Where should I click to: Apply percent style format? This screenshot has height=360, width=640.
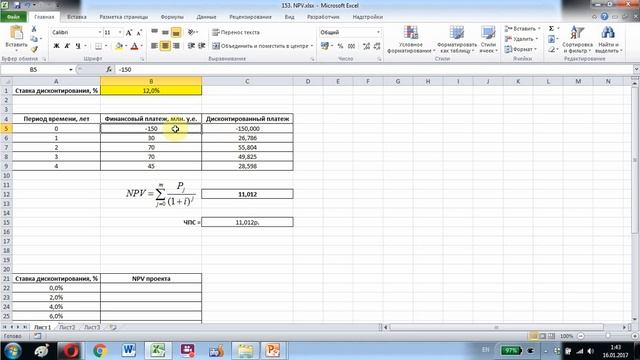[x=340, y=46]
